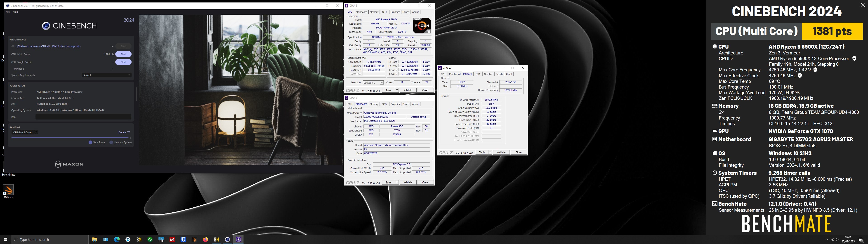Screen dimensions: 868x244
Task: Open Bitwarden shield icon in taskbar
Action: [183, 240]
